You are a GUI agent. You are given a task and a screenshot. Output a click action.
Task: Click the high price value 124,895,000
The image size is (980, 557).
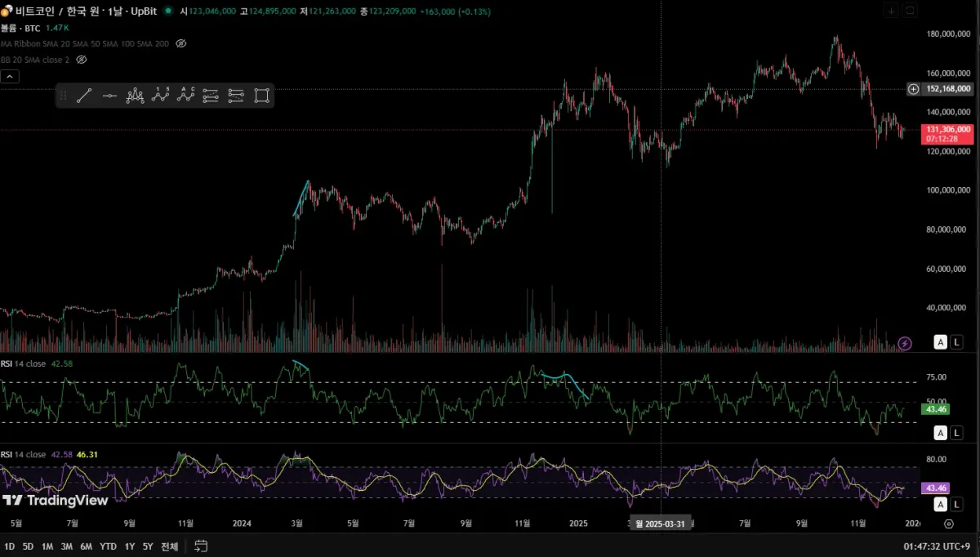click(271, 11)
